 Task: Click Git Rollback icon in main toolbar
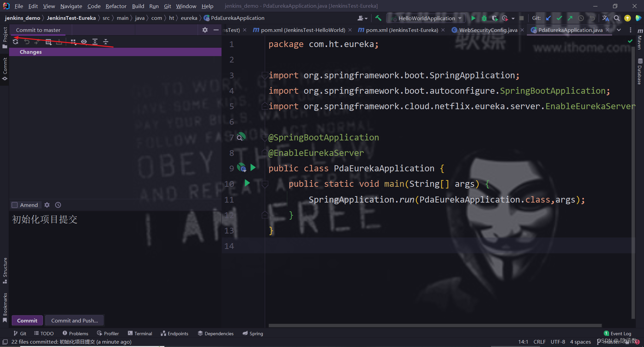592,18
